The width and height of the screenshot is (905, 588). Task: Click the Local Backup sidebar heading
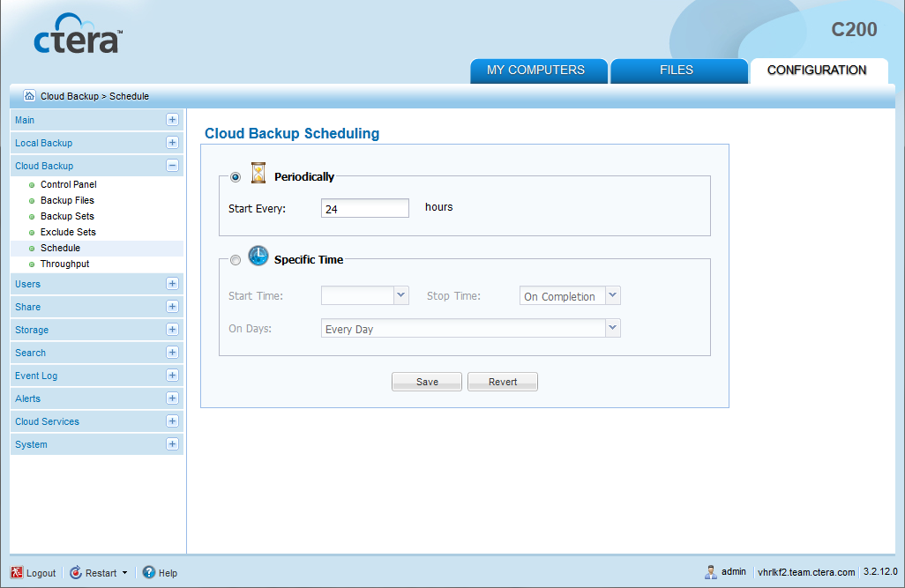point(43,143)
